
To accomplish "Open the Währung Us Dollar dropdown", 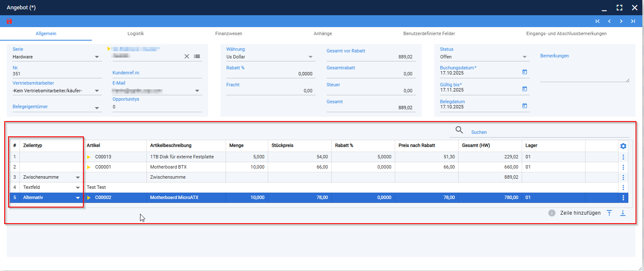I will [x=311, y=57].
